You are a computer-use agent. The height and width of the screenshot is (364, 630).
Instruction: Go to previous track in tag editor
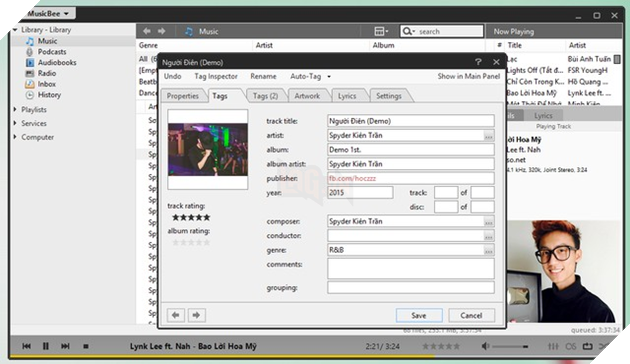pyautogui.click(x=176, y=315)
